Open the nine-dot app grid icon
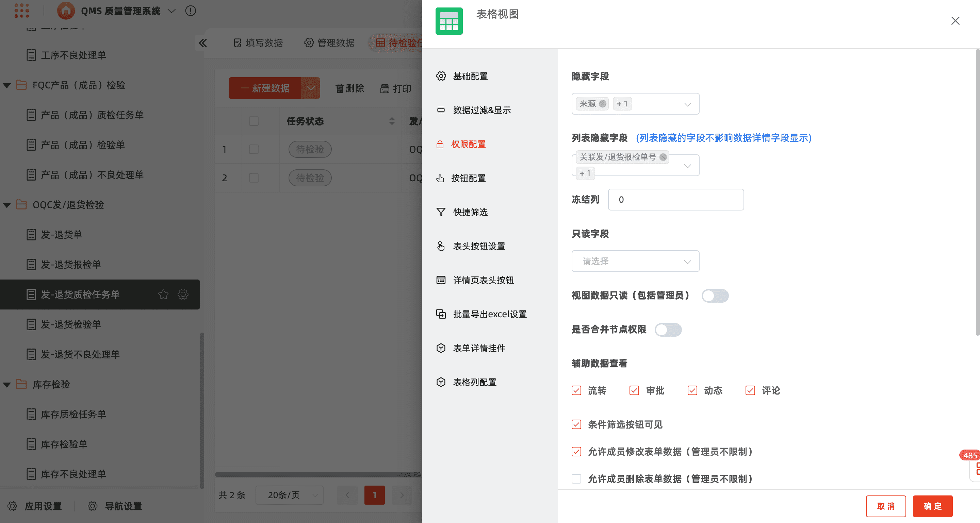The image size is (980, 523). [22, 10]
